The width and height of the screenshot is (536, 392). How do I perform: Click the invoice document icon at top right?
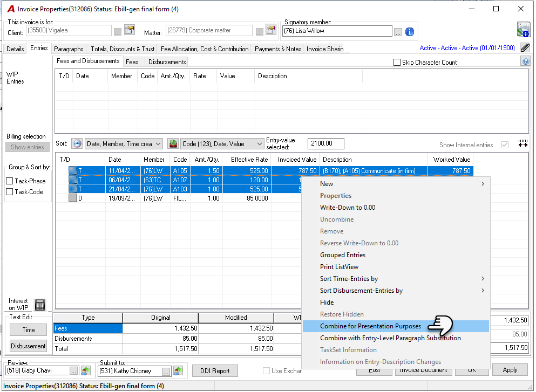point(524,29)
